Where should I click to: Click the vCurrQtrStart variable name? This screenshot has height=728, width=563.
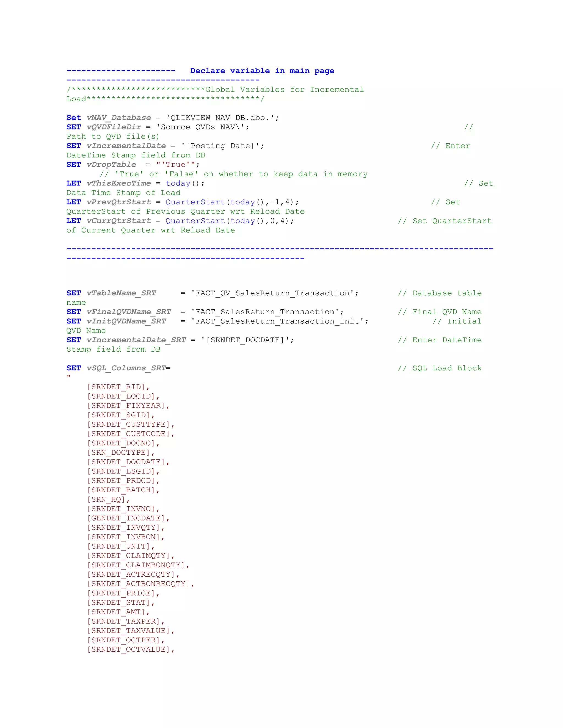118,221
